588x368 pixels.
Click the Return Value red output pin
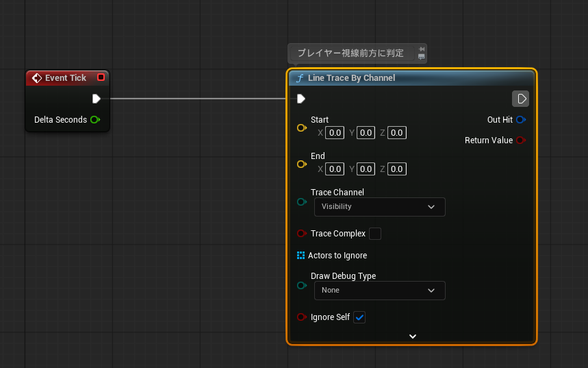tap(521, 140)
